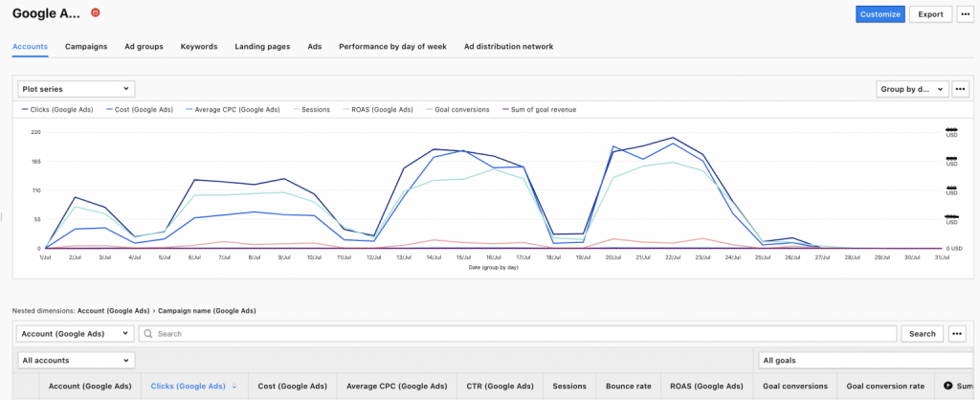Click into the table Search input field
The height and width of the screenshot is (400, 980).
pos(517,334)
